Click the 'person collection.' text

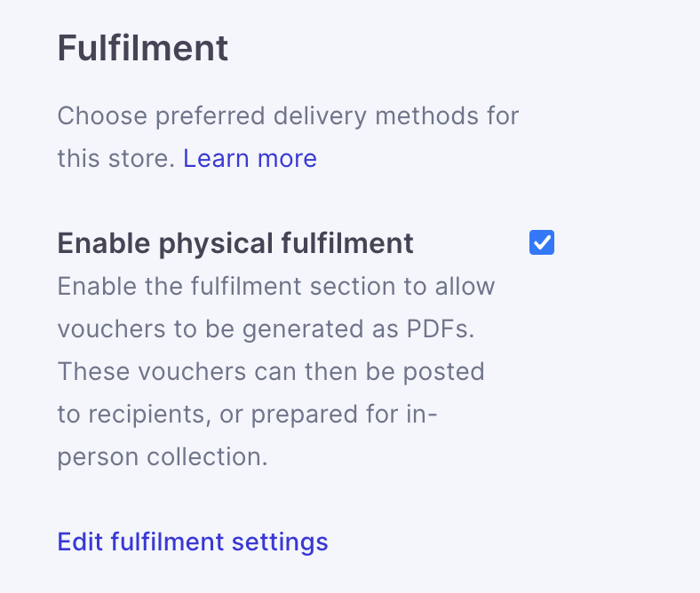point(163,457)
